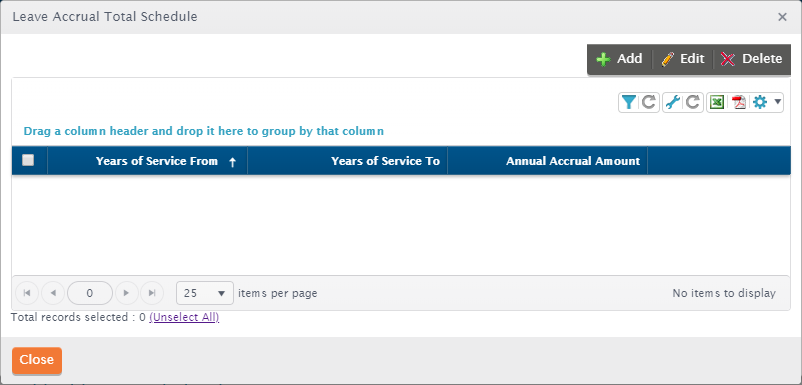The height and width of the screenshot is (385, 802).
Task: Reset customization arrow beside wrench
Action: pos(693,103)
